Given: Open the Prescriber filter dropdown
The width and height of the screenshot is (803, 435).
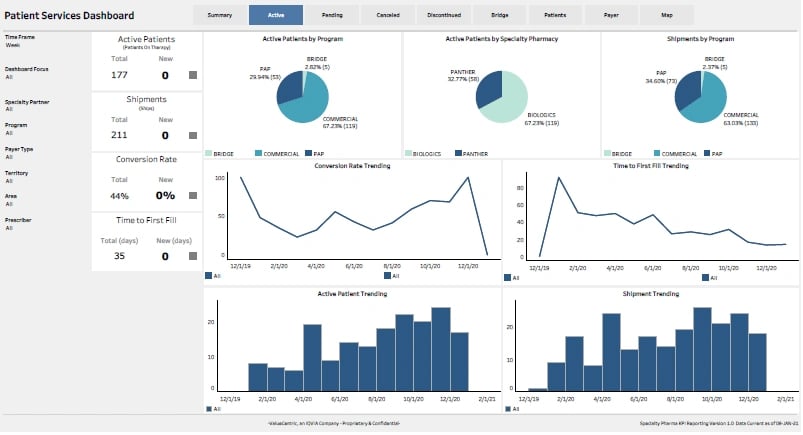Looking at the screenshot, I should (x=9, y=227).
